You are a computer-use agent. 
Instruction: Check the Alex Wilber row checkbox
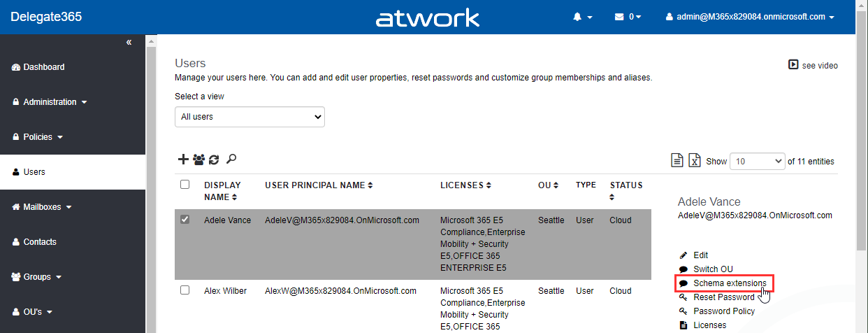point(185,290)
